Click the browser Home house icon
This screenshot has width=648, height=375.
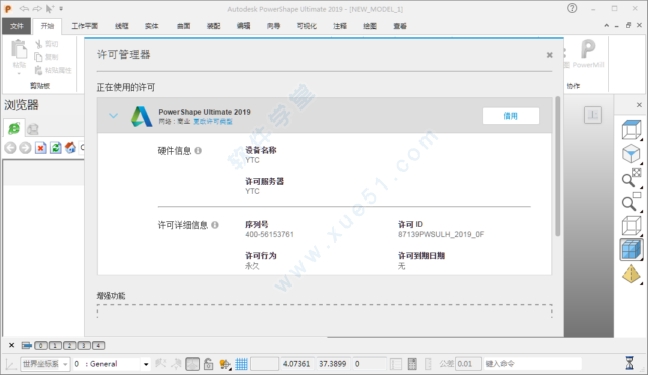pyautogui.click(x=70, y=147)
